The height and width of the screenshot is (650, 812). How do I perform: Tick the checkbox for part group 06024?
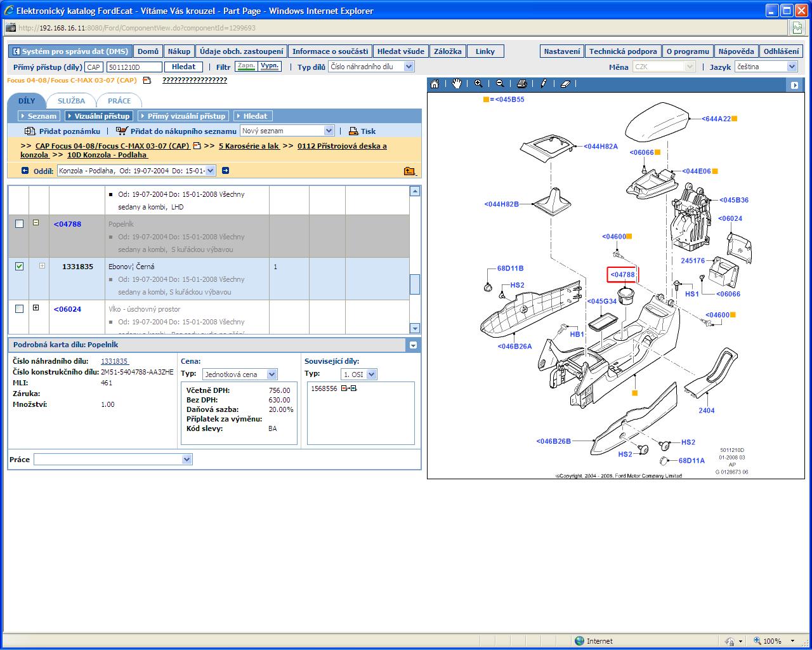(x=19, y=309)
